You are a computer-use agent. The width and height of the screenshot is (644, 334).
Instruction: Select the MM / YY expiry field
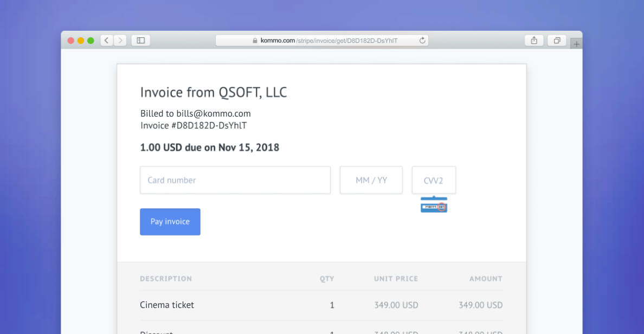[371, 180]
